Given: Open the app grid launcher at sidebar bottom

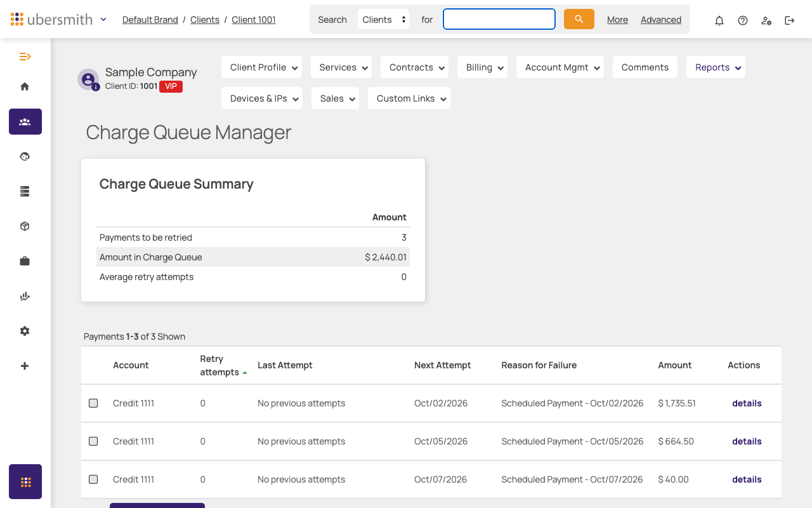Looking at the screenshot, I should [25, 482].
